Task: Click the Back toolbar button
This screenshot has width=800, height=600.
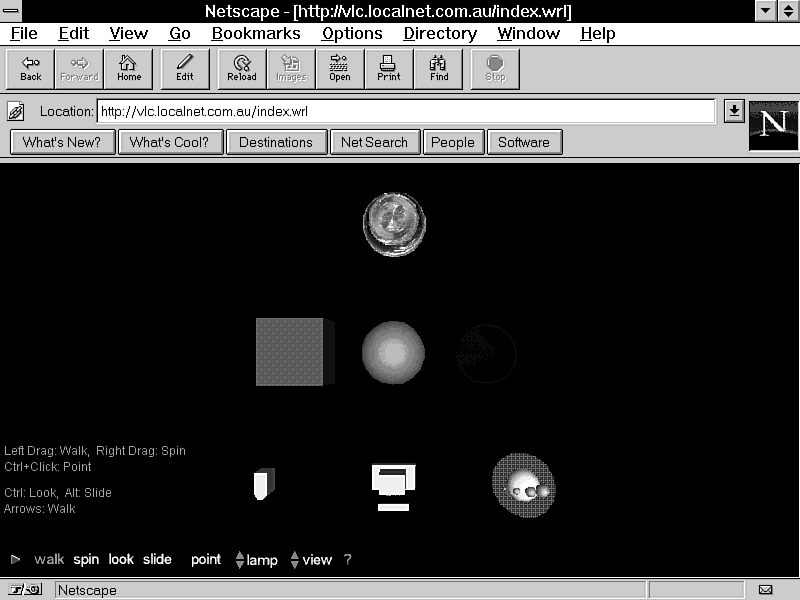Action: [31, 68]
